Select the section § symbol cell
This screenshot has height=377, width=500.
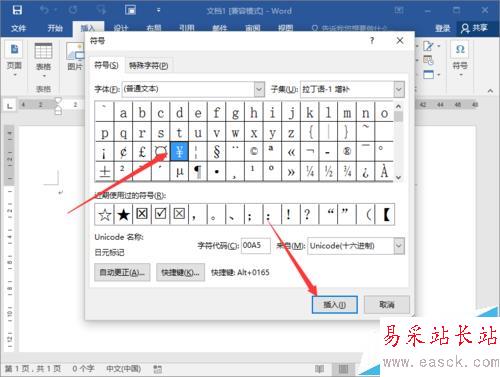[x=217, y=152]
